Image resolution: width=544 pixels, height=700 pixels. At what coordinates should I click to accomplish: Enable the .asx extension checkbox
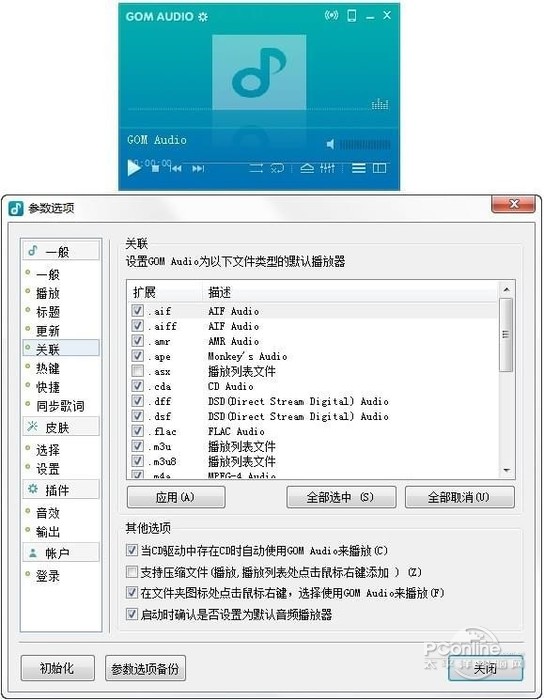[x=137, y=371]
